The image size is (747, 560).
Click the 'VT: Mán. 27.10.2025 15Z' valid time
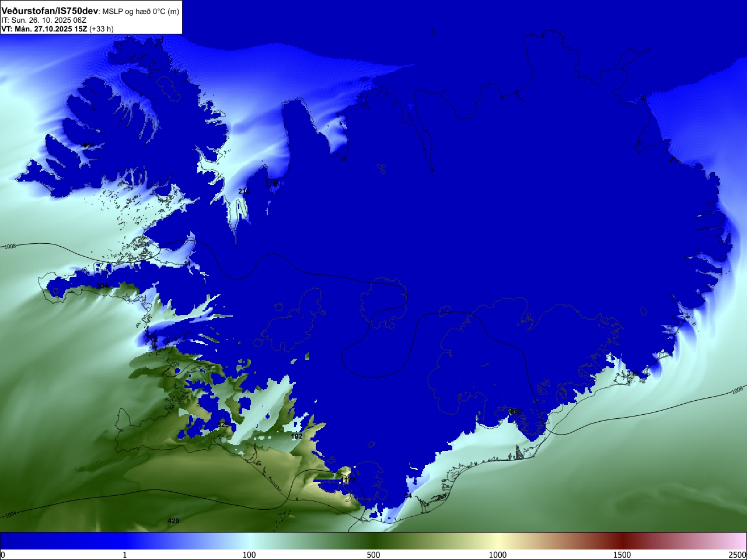(x=44, y=29)
